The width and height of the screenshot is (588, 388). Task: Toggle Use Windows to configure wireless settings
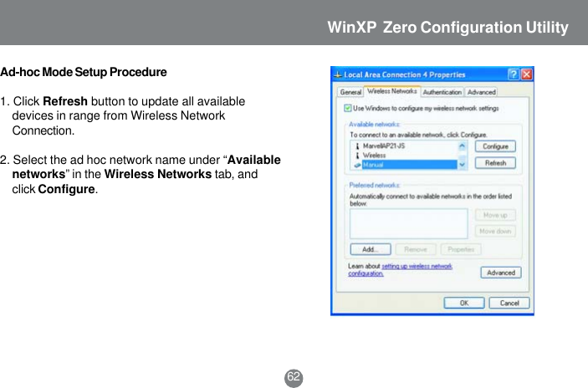tap(348, 109)
